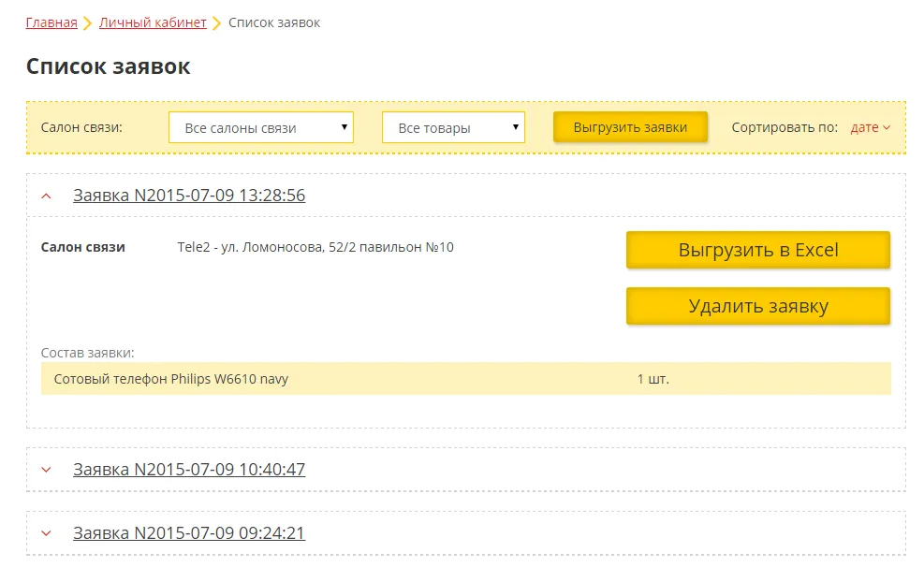
Task: Go to Главная via breadcrumb
Action: click(x=51, y=22)
